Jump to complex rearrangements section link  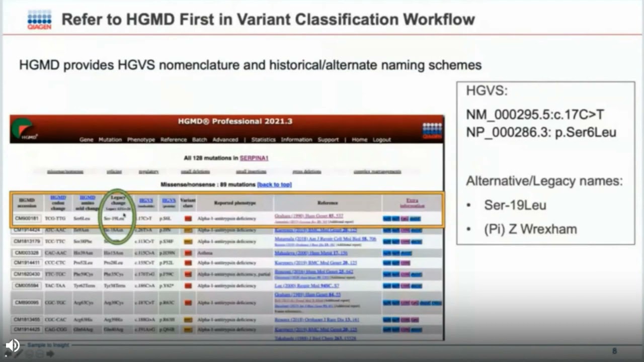(377, 171)
